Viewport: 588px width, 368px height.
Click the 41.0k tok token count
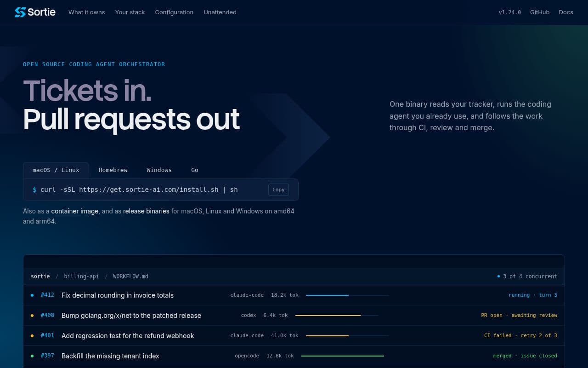tap(285, 335)
